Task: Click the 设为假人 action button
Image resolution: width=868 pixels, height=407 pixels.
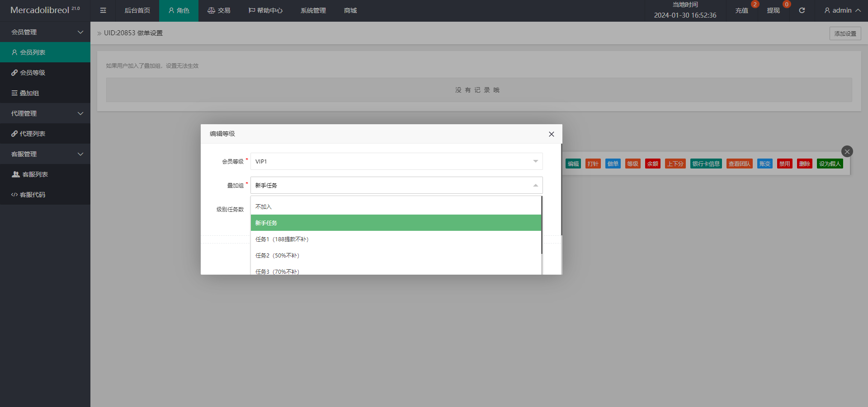Action: (830, 164)
